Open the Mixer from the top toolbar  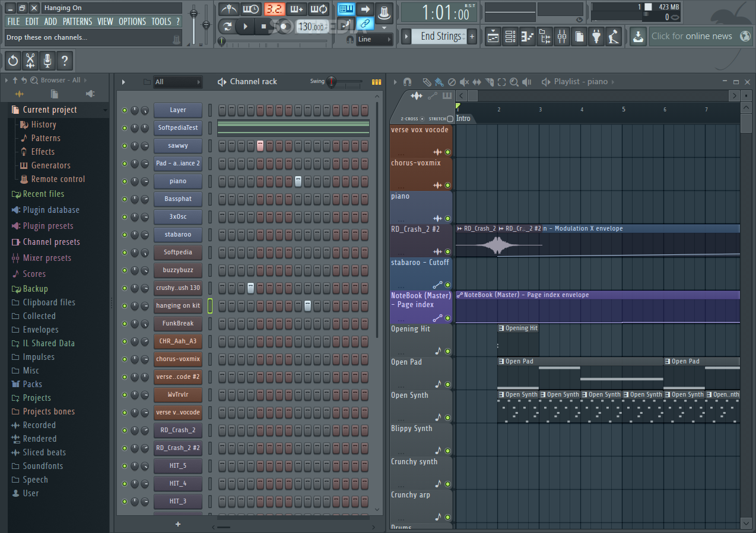coord(562,36)
